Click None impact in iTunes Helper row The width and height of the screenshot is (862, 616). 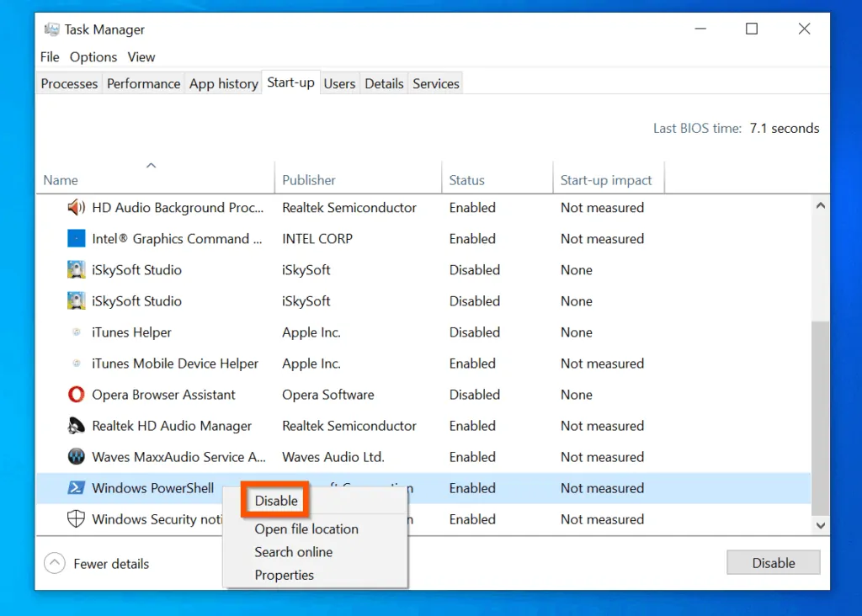576,332
